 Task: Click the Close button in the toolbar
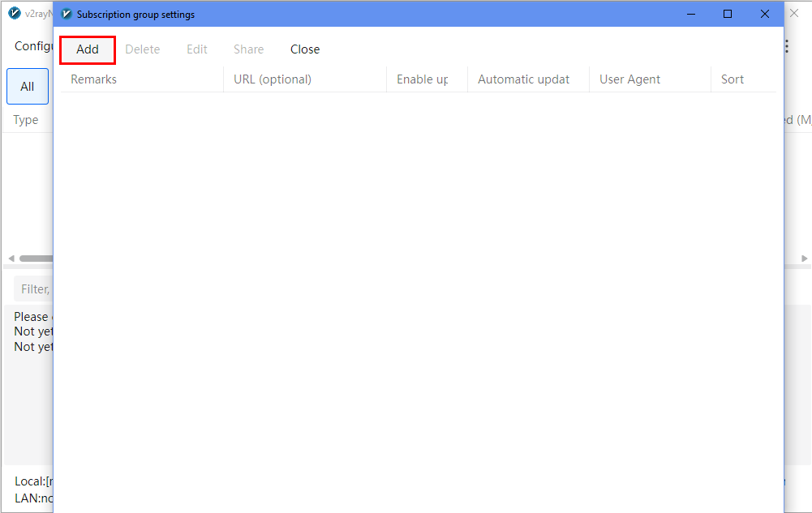point(305,49)
